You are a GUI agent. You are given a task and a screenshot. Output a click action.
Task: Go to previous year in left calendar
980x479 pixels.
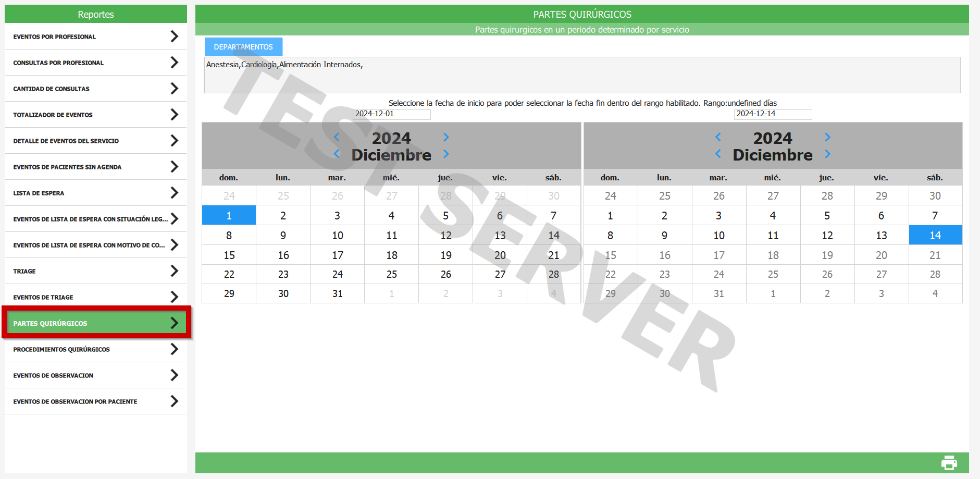click(337, 137)
